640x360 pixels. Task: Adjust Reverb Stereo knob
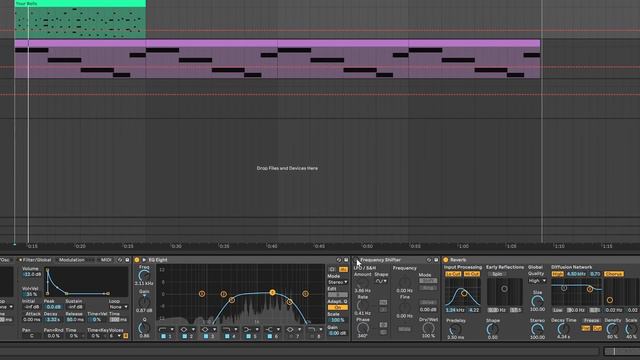point(537,329)
